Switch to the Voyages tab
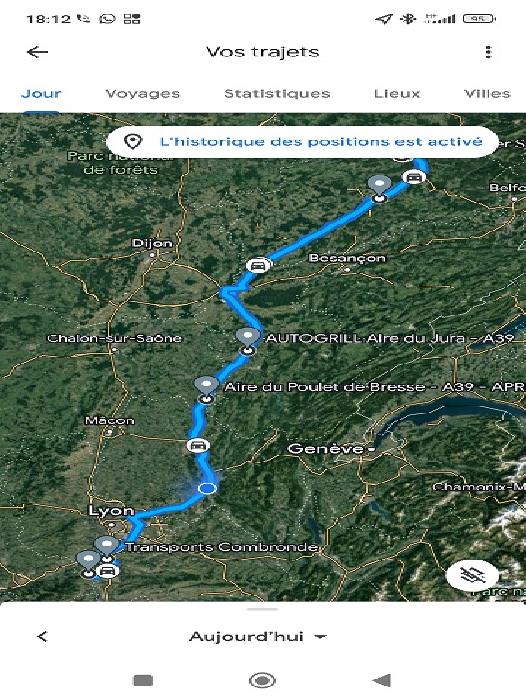This screenshot has height=700, width=526. (x=142, y=94)
